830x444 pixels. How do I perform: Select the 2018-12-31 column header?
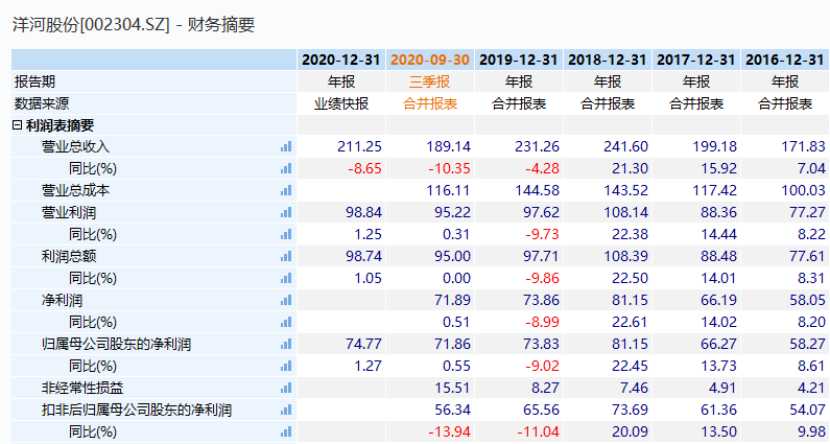[x=607, y=60]
